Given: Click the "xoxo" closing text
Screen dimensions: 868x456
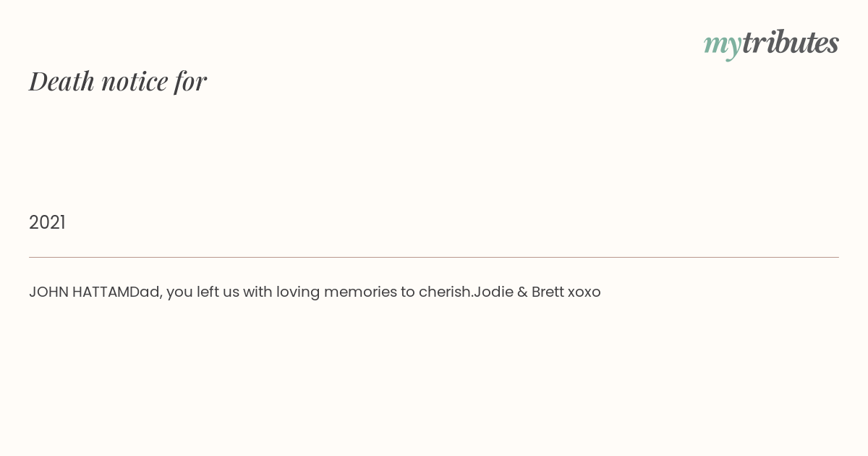Looking at the screenshot, I should [584, 292].
